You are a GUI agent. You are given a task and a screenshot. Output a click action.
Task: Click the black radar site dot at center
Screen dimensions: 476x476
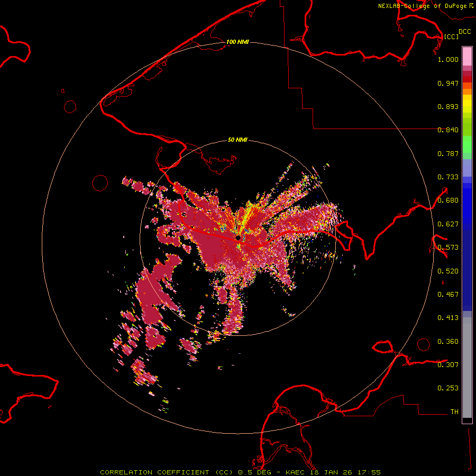[238, 237]
